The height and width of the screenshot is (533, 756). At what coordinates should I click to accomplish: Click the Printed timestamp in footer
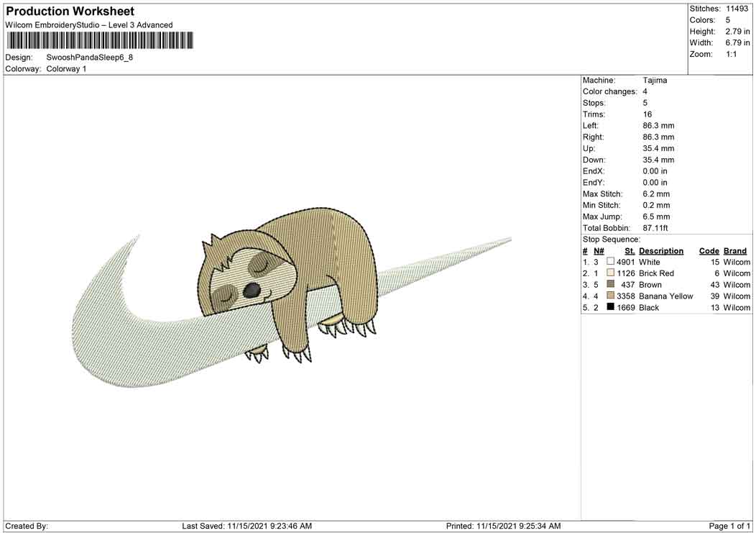point(503,526)
